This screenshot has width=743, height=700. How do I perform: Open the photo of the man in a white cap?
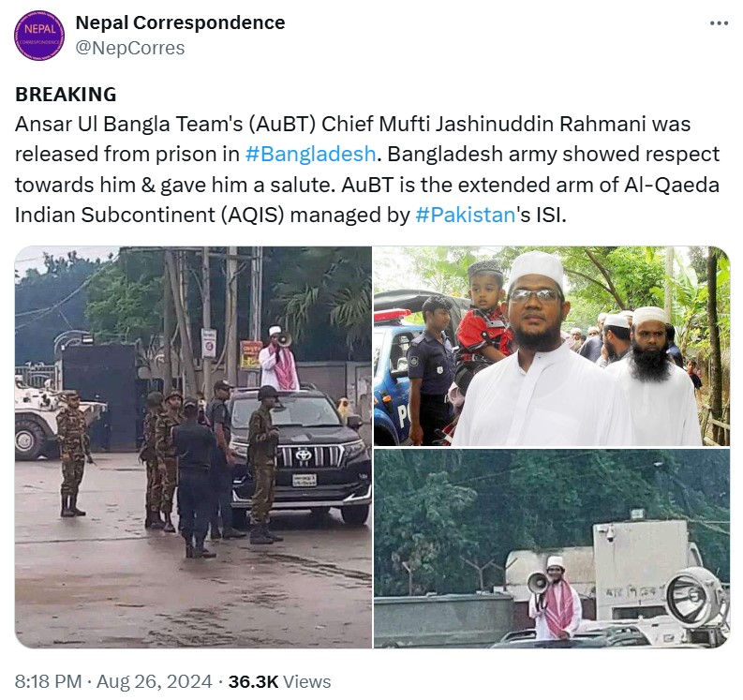point(552,346)
